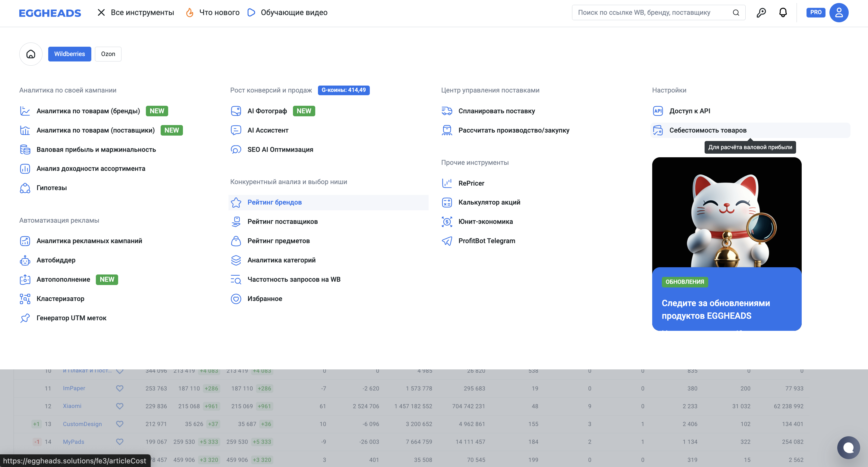Favorite CustomDesign with heart icon
Viewport: 868px width, 467px height.
[x=120, y=424]
